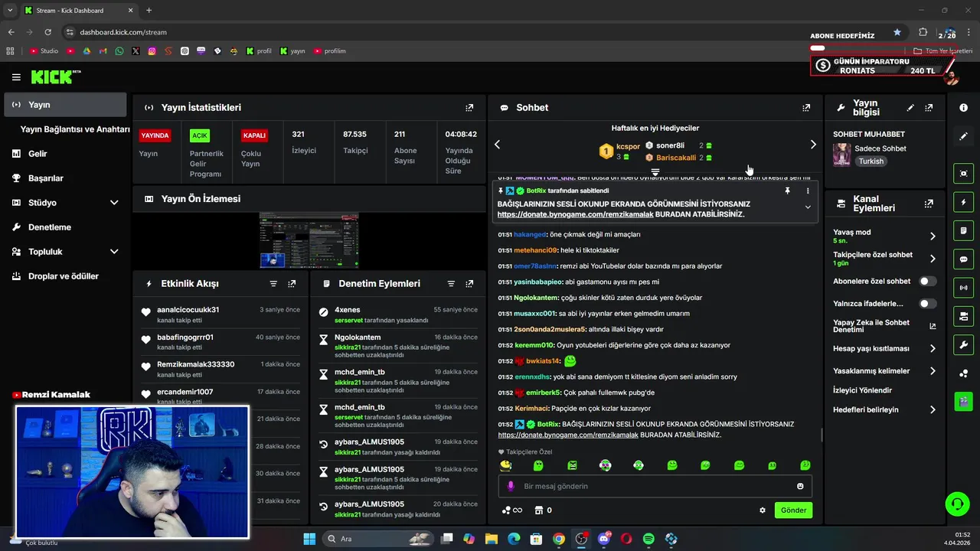Open Yavaş mod settings arrow
Image resolution: width=980 pixels, height=551 pixels.
[933, 236]
